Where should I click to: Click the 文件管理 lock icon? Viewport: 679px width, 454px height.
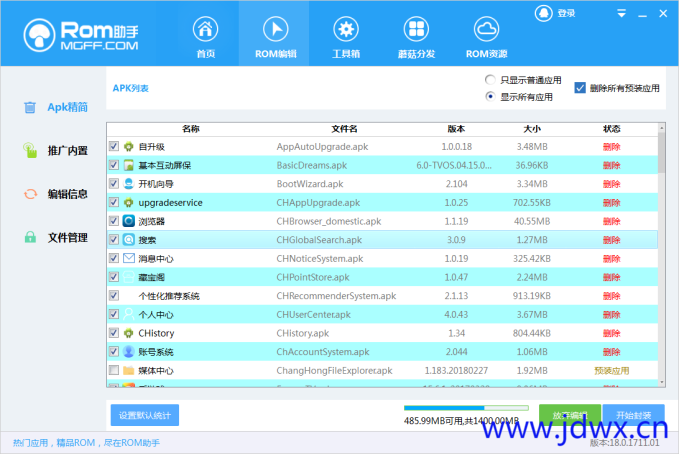click(30, 237)
